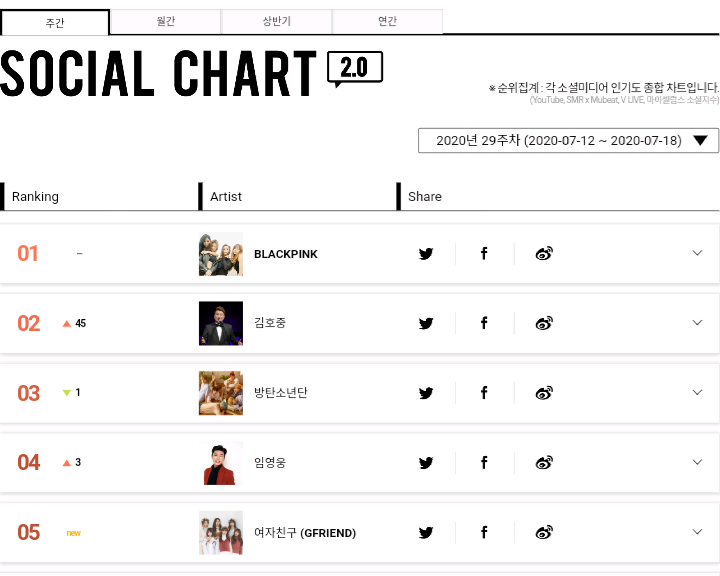Select the 연간 chart tab
Viewport: 720px width, 576px height.
(x=387, y=22)
